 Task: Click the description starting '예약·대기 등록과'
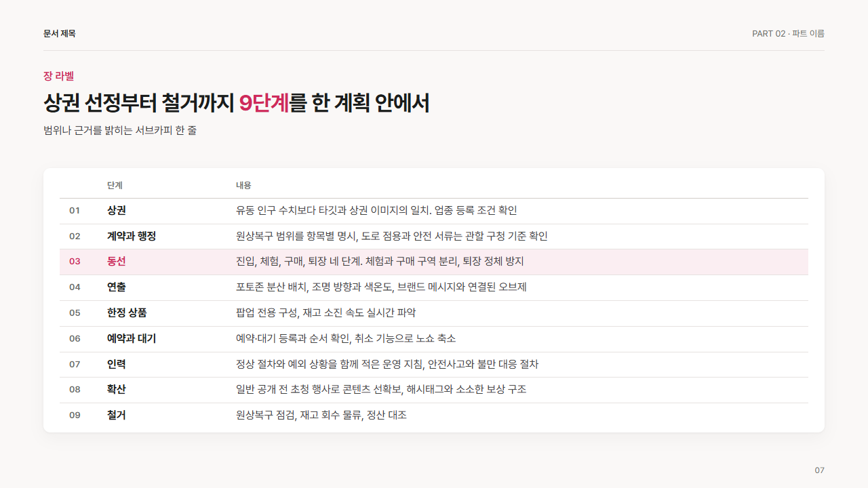(x=346, y=339)
